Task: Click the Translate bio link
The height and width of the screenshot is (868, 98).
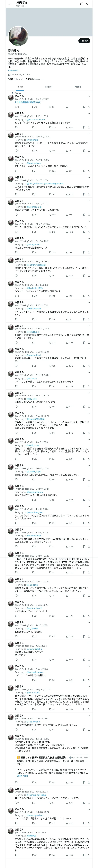Action: (x=14, y=70)
